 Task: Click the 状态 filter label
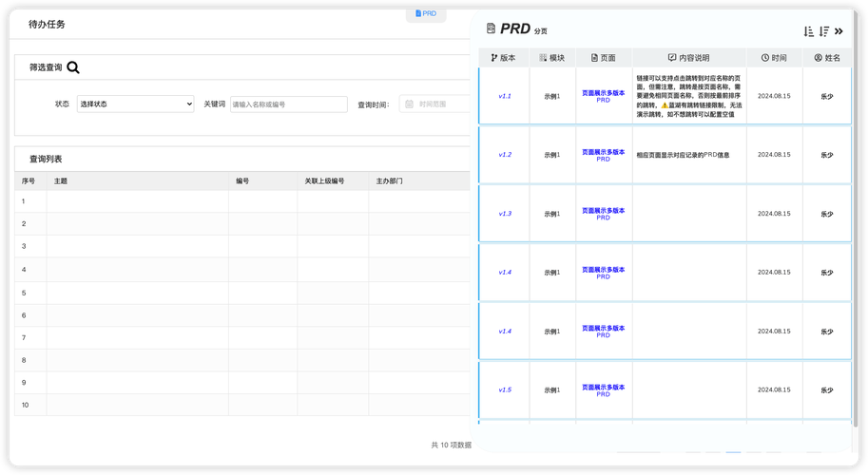tap(62, 104)
